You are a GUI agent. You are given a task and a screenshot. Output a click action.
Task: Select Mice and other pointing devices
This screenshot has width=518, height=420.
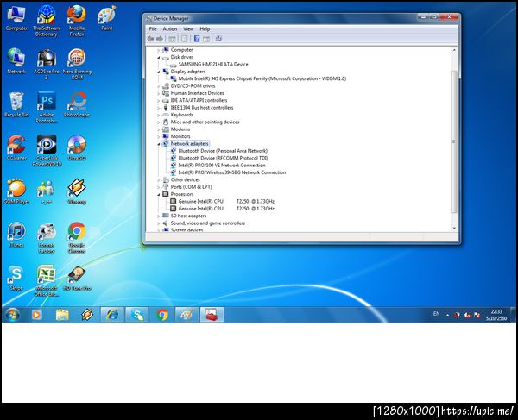click(x=205, y=122)
